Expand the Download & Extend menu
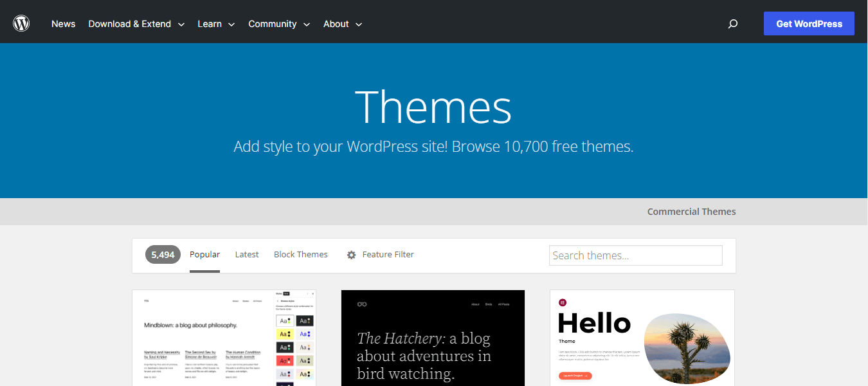The height and width of the screenshot is (386, 868). coord(136,24)
